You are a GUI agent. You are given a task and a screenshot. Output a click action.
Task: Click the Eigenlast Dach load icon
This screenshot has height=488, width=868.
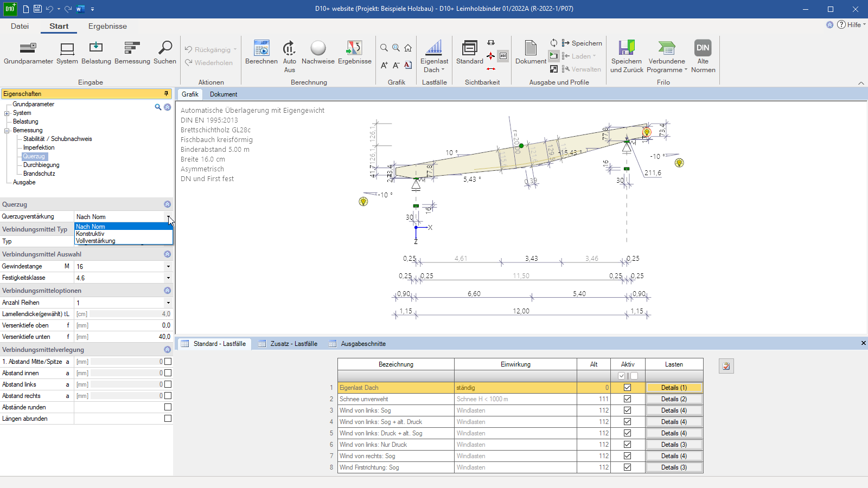pyautogui.click(x=433, y=48)
